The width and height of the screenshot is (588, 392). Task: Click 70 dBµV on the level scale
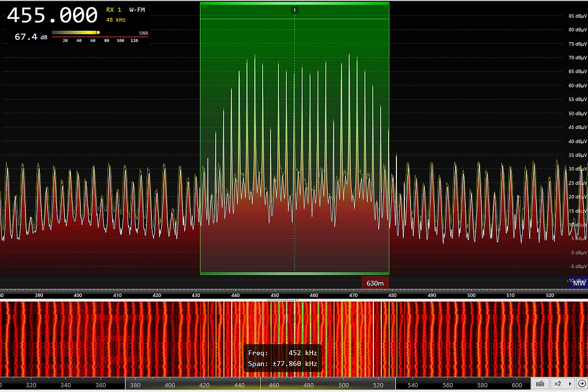577,58
